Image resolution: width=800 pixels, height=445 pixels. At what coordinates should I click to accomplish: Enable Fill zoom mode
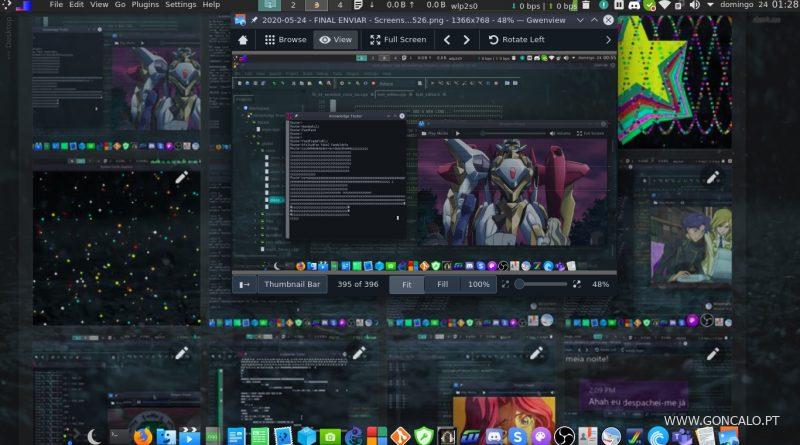point(442,284)
